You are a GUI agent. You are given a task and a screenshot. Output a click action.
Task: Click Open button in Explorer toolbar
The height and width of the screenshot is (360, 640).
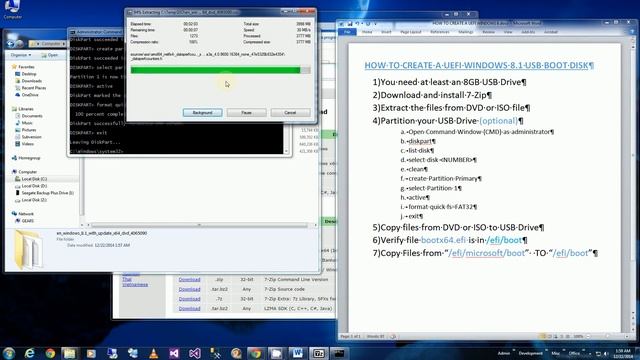tap(50, 55)
